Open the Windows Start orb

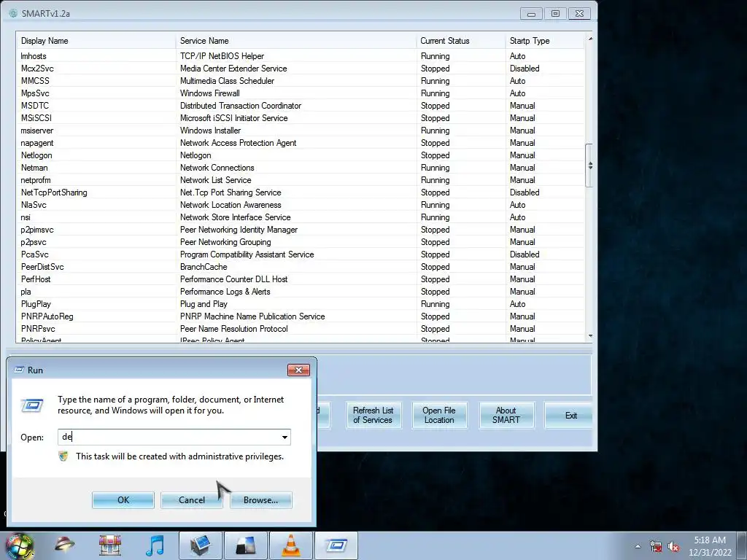tap(20, 545)
